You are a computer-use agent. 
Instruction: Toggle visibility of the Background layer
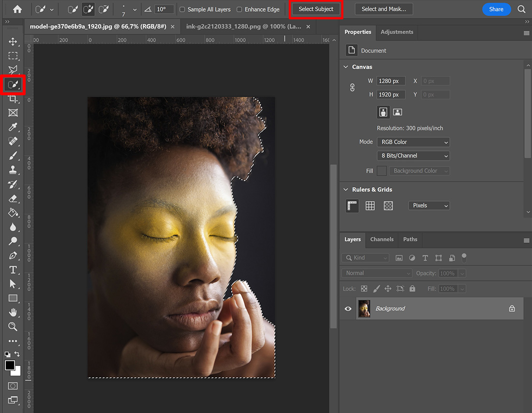click(x=348, y=309)
